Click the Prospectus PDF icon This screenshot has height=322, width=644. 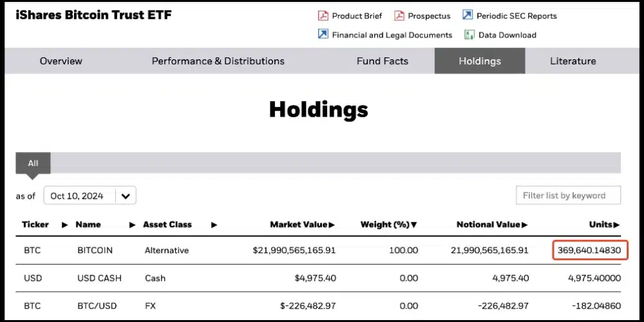coord(399,15)
